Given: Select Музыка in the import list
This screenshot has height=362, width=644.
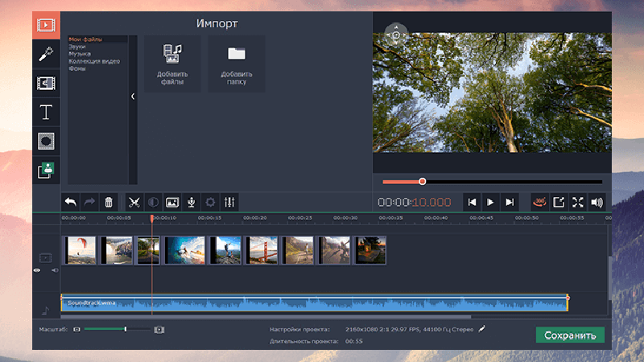Looking at the screenshot, I should [80, 54].
